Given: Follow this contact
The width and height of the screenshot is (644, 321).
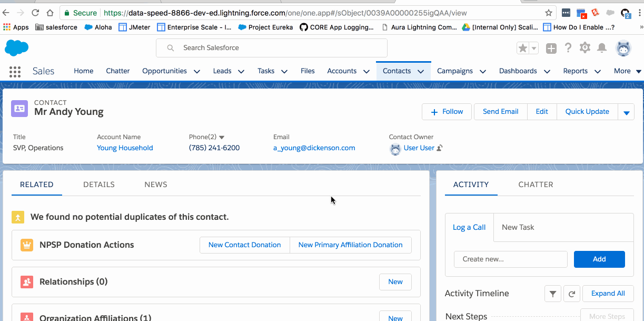Looking at the screenshot, I should tap(447, 112).
